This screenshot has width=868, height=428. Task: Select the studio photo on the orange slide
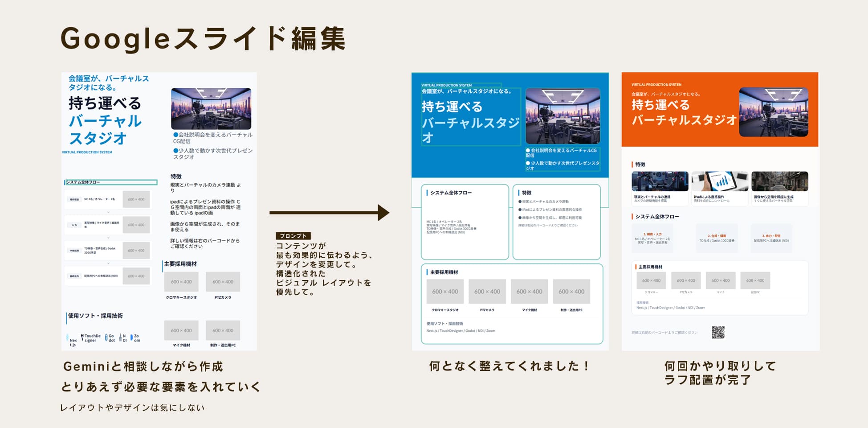click(774, 112)
